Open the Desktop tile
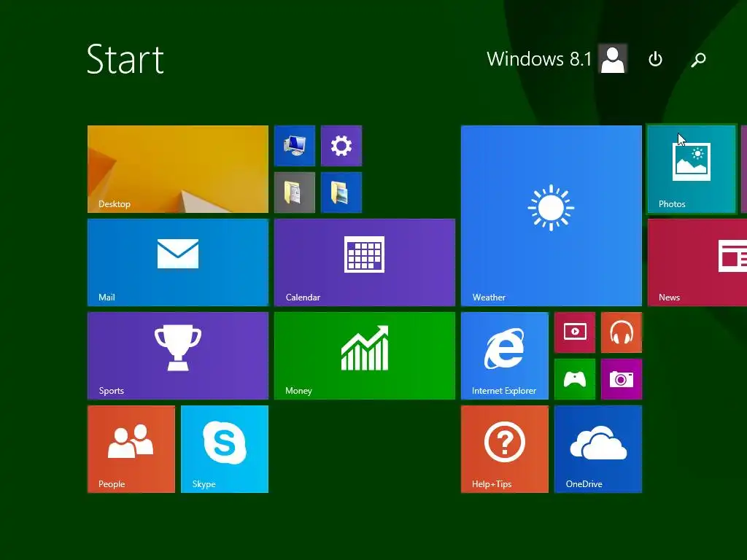The image size is (747, 560). click(x=178, y=169)
